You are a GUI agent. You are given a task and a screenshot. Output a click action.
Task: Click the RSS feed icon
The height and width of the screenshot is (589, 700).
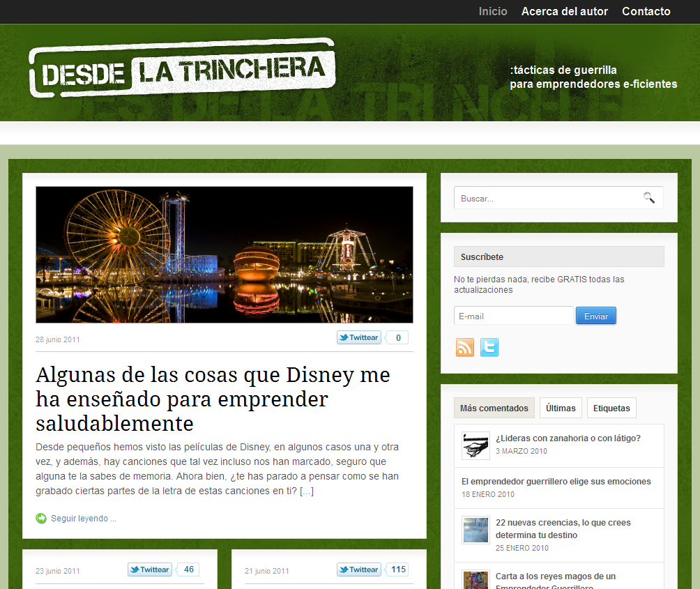coord(465,347)
